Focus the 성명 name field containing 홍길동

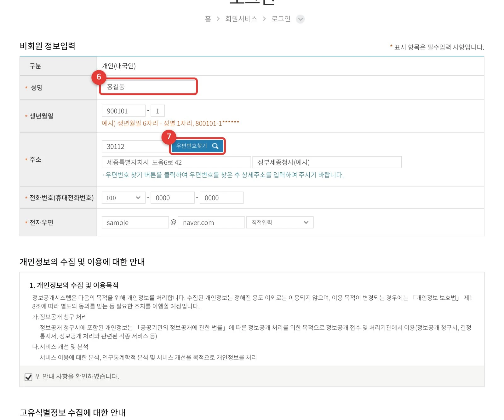point(148,86)
